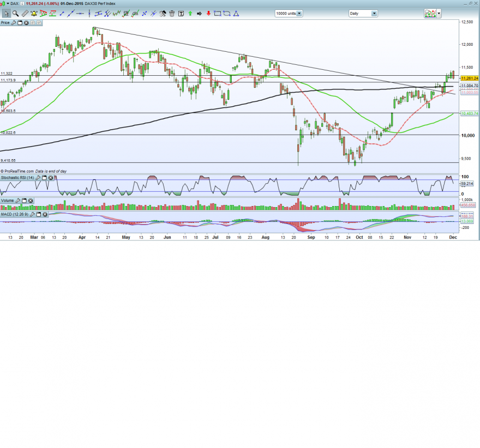The height and width of the screenshot is (448, 480).
Task: Click the DAX info icon
Action: pos(22,4)
